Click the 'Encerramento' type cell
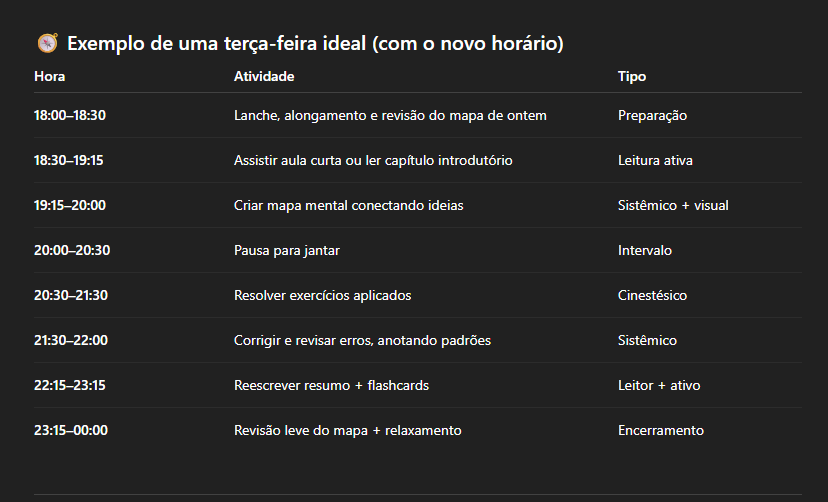The height and width of the screenshot is (502, 828). point(661,431)
